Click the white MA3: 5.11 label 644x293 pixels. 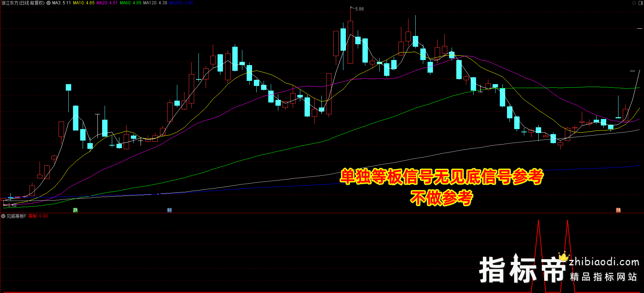coord(61,3)
